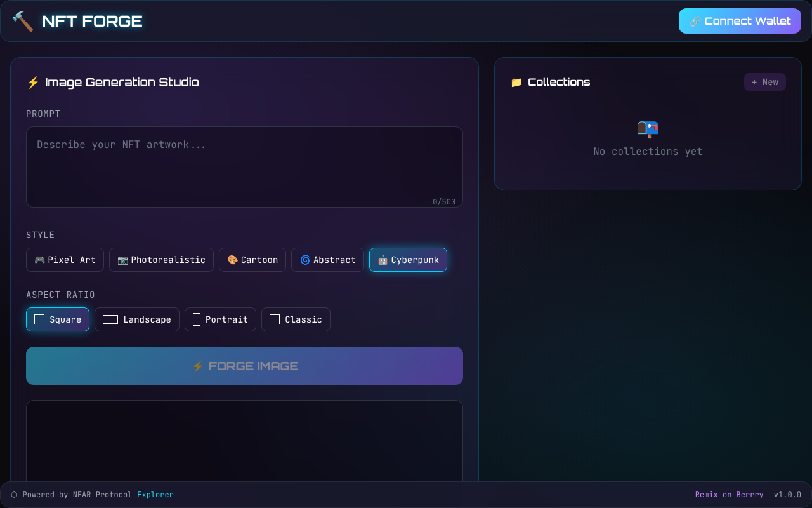
Task: Choose the Landscape aspect ratio
Action: (x=137, y=319)
